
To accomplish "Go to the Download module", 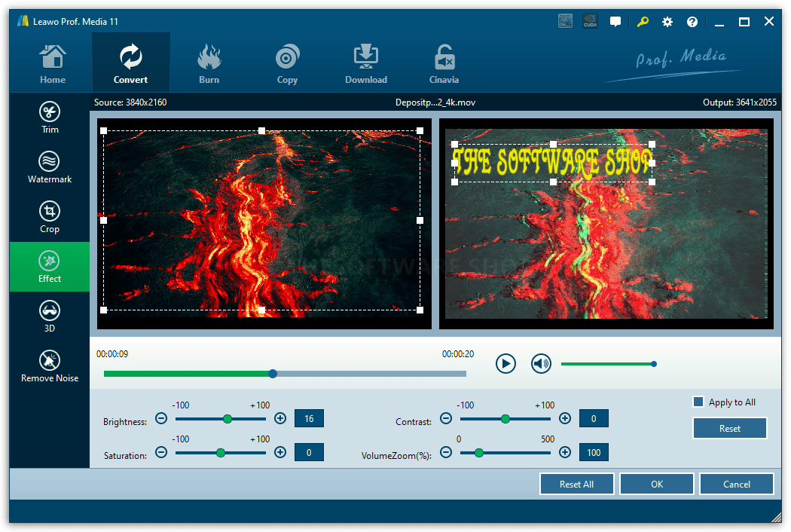I will click(365, 63).
